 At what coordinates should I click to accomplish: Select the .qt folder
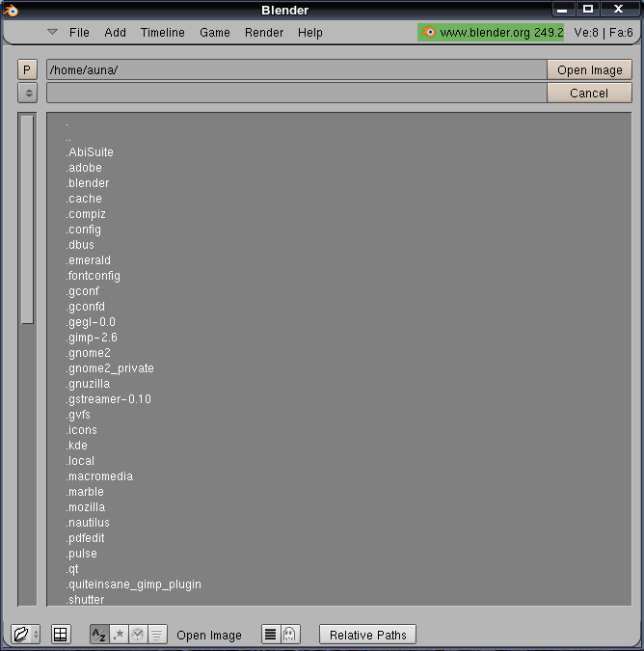tap(72, 568)
